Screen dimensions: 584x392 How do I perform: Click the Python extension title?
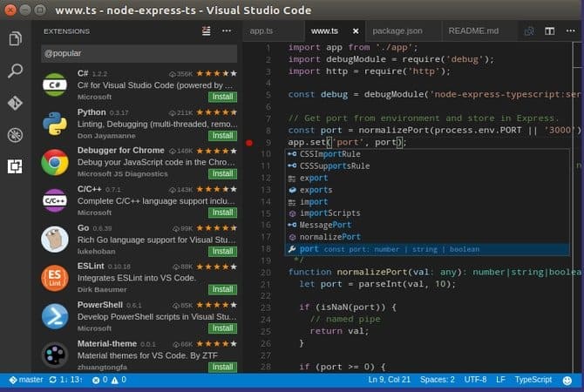[x=92, y=112]
